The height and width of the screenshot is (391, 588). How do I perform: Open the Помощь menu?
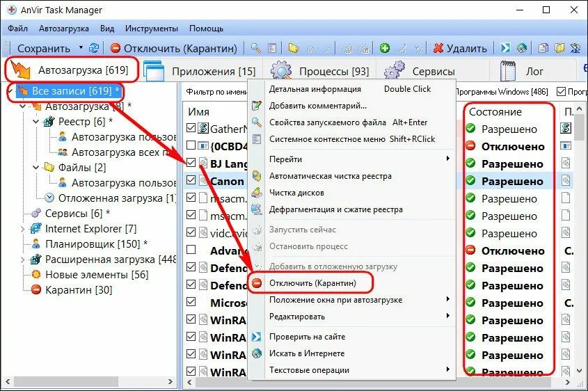coord(206,29)
